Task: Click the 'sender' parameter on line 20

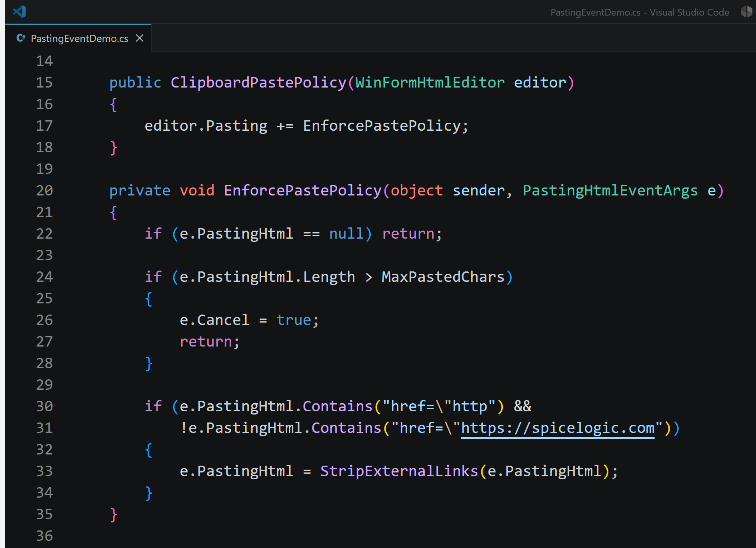Action: pyautogui.click(x=478, y=190)
